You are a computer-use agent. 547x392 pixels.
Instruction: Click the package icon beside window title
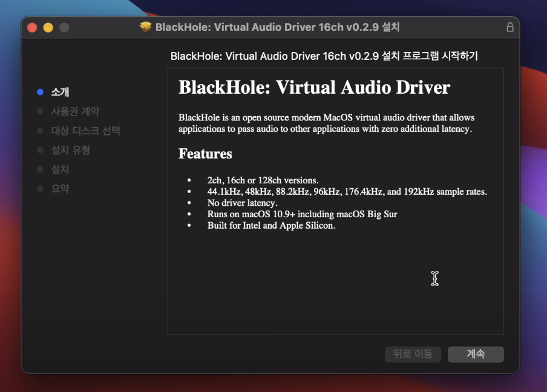coord(145,27)
